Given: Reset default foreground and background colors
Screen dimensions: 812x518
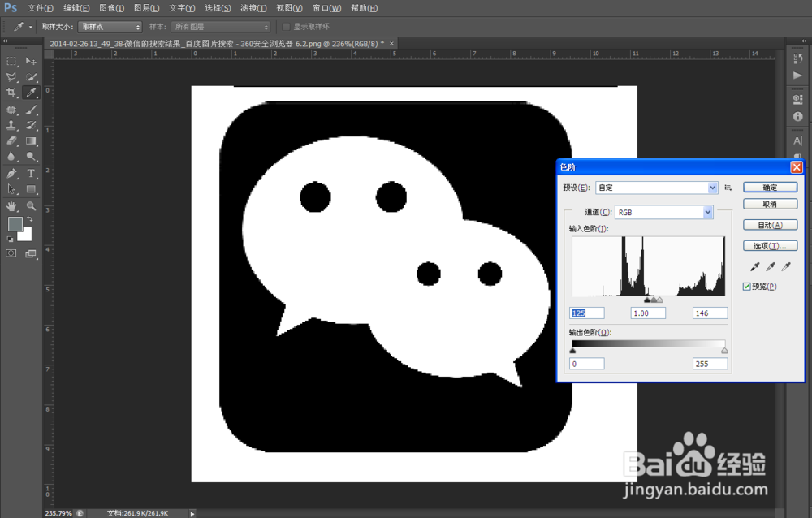Looking at the screenshot, I should (x=10, y=240).
